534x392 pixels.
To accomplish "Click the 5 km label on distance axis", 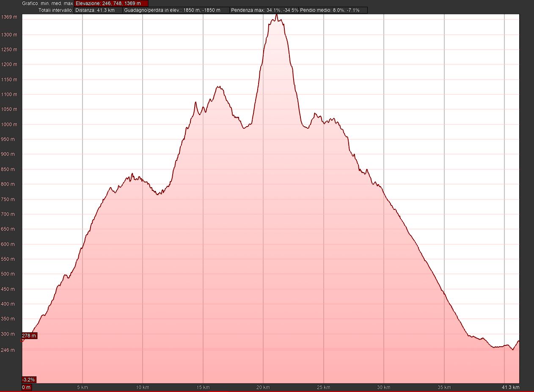I will coord(83,387).
